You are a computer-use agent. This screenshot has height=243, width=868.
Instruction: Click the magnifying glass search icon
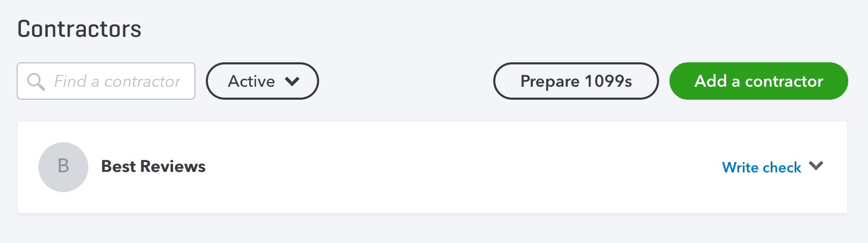point(36,82)
